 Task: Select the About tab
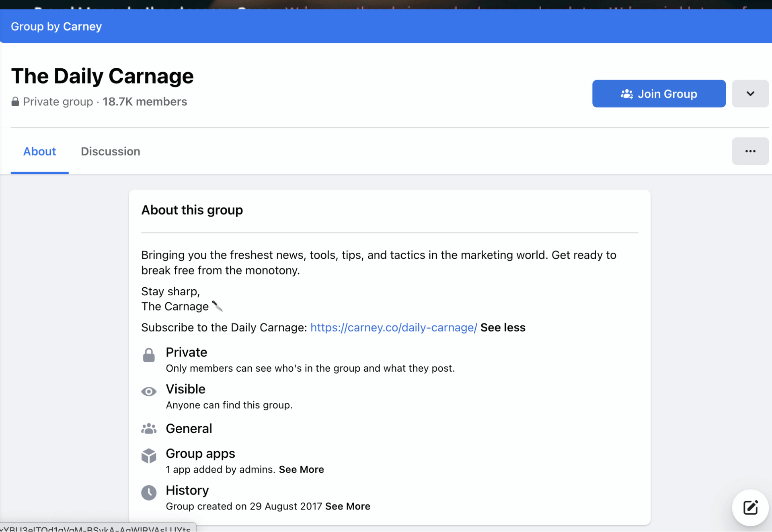tap(39, 151)
